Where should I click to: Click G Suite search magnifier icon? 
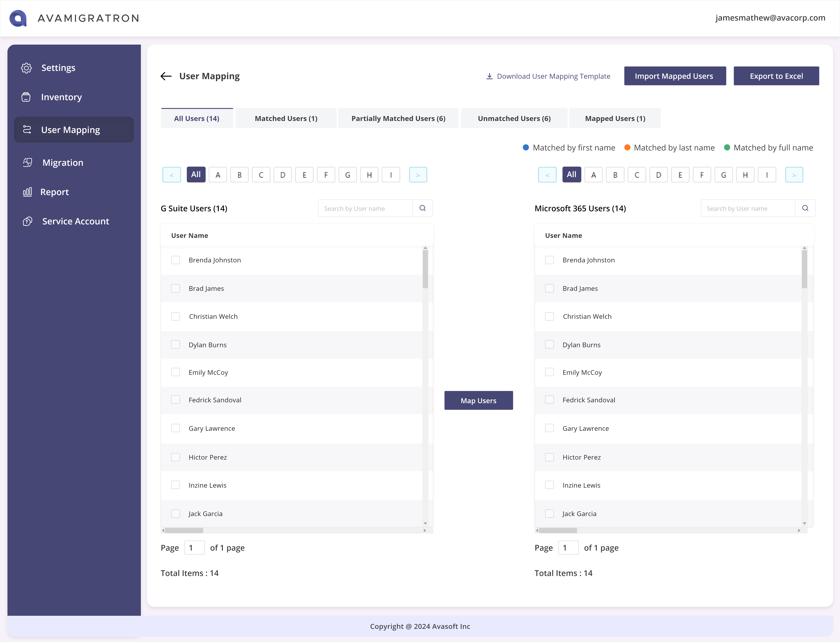click(422, 208)
